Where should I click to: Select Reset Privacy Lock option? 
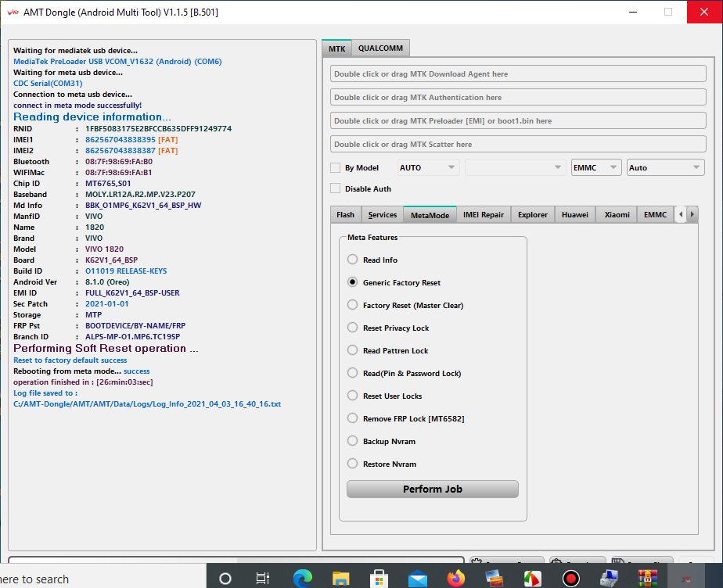[x=352, y=327]
